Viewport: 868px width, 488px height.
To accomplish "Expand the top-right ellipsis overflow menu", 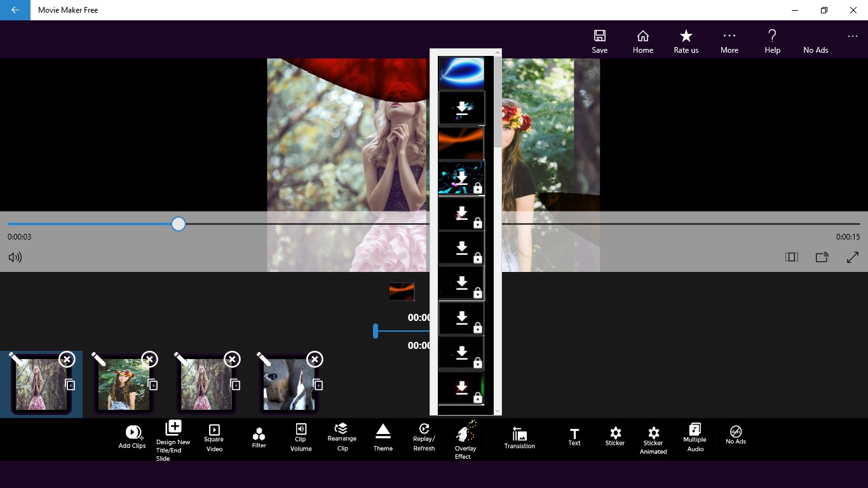I will 853,36.
